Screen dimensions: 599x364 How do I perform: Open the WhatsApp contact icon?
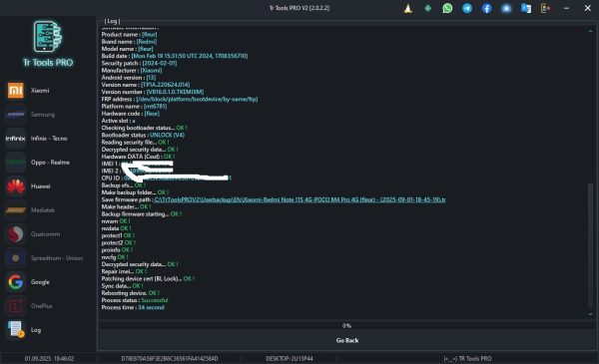(447, 8)
